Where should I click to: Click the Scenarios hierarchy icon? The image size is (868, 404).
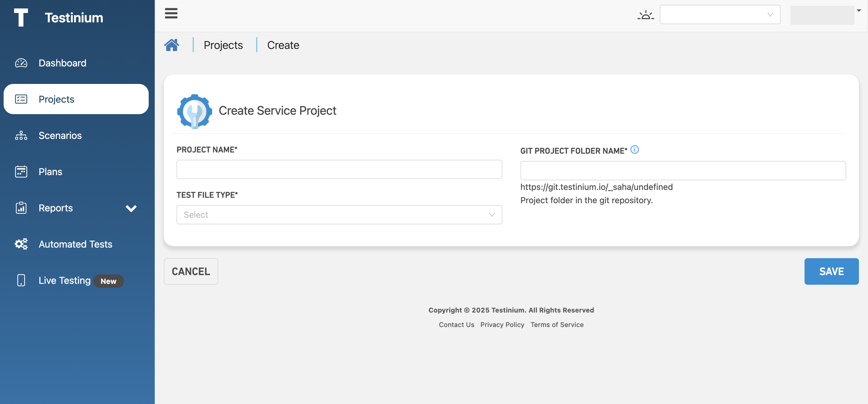21,135
